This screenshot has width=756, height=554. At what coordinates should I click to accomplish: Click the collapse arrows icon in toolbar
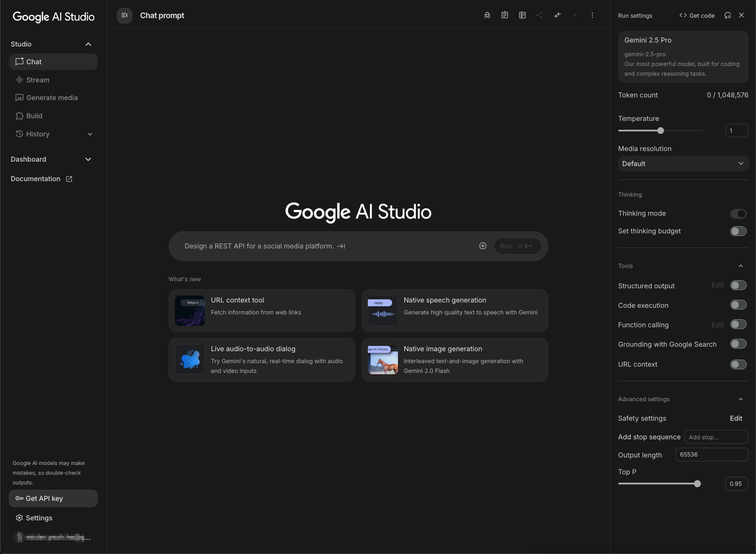tap(557, 15)
